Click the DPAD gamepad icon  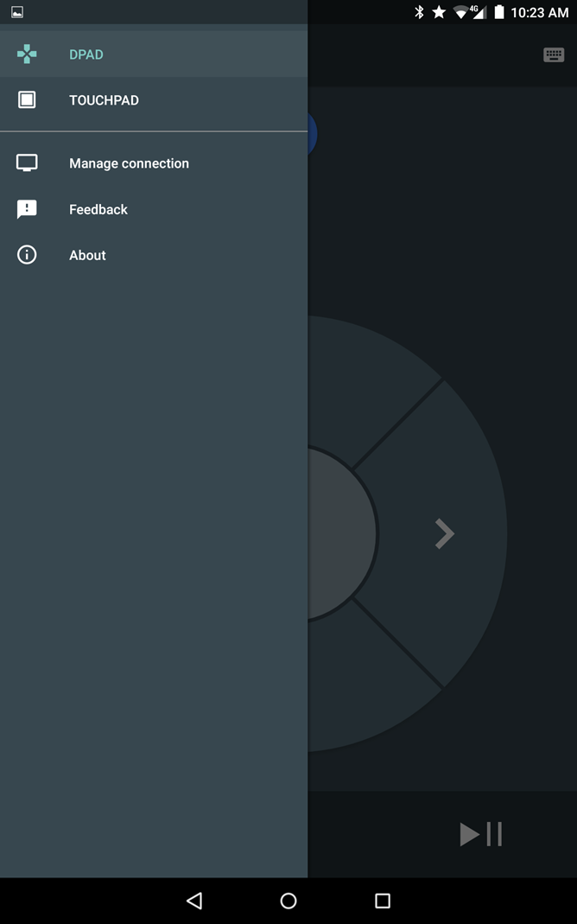coord(27,54)
